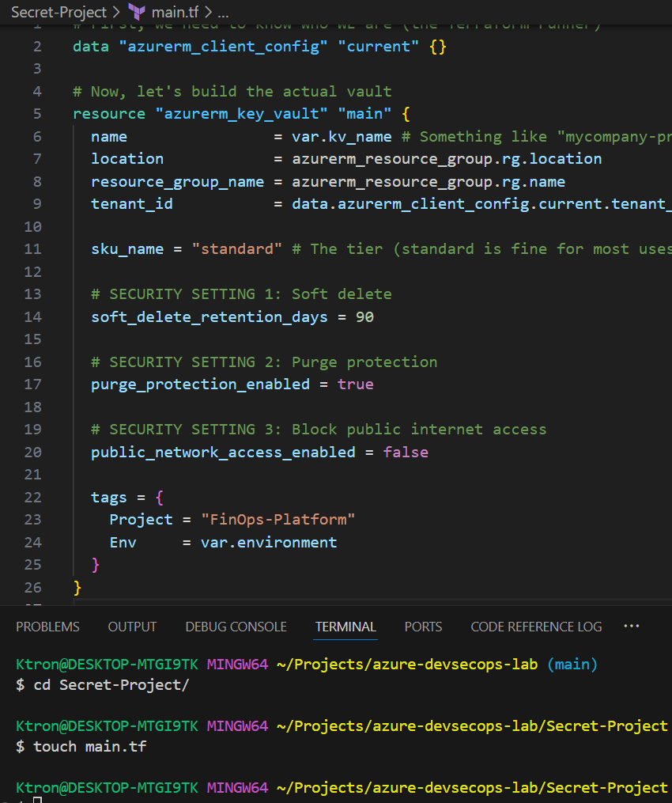This screenshot has width=672, height=803.
Task: Place cursor on public_network_access_enabled false value
Action: (x=406, y=453)
